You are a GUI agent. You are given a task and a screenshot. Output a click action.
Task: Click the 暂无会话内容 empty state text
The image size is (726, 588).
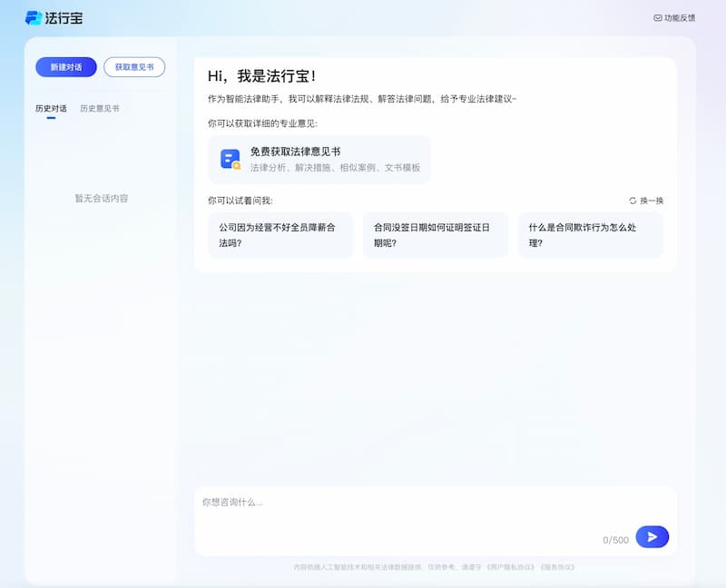pos(101,198)
